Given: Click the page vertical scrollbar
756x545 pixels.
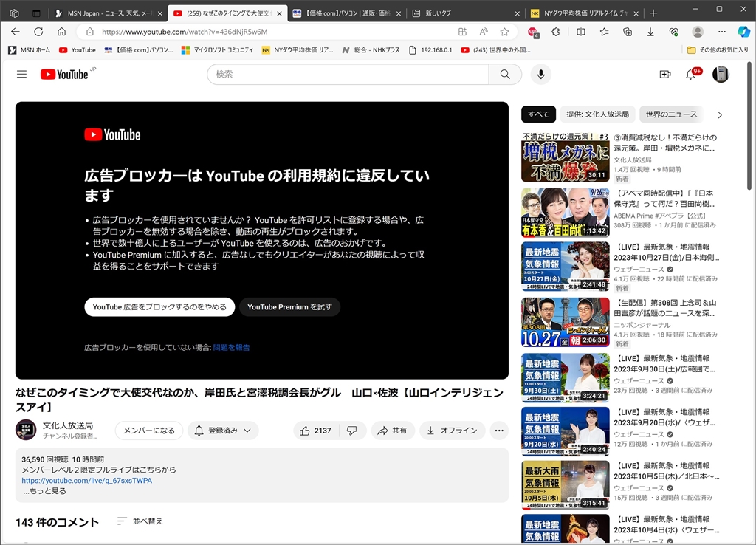Looking at the screenshot, I should [x=749, y=126].
